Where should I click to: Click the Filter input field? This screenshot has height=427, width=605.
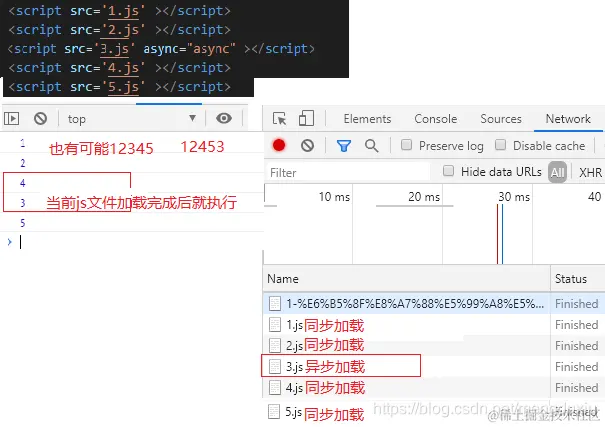click(x=347, y=172)
